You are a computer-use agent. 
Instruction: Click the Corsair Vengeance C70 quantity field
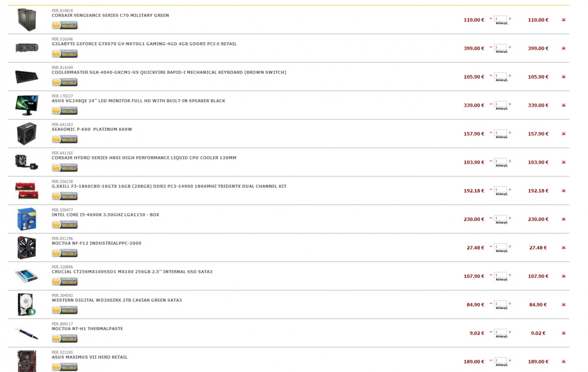click(x=500, y=19)
